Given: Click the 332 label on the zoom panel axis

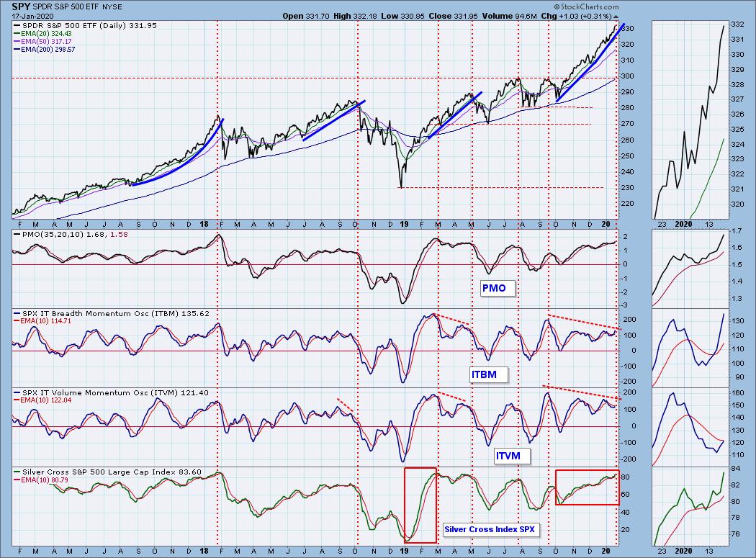Looking at the screenshot, I should (738, 24).
